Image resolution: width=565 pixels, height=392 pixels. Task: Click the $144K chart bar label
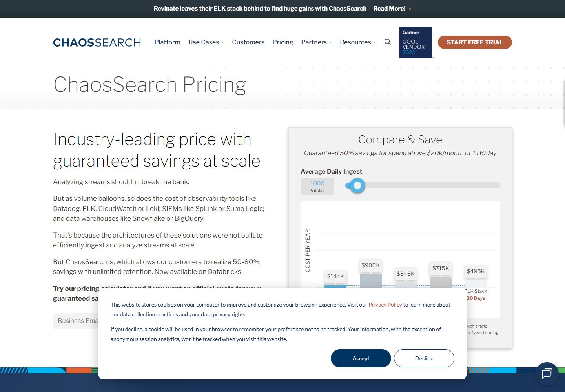pos(335,276)
